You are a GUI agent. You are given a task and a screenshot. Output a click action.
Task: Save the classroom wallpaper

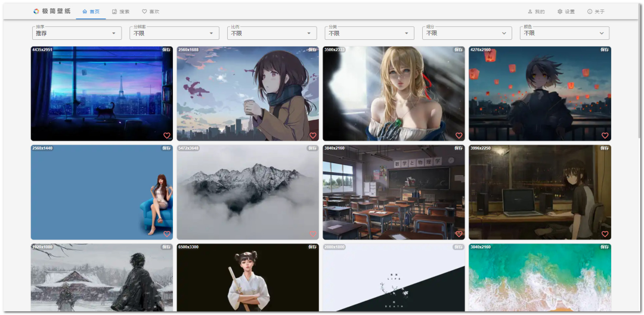[x=459, y=148]
